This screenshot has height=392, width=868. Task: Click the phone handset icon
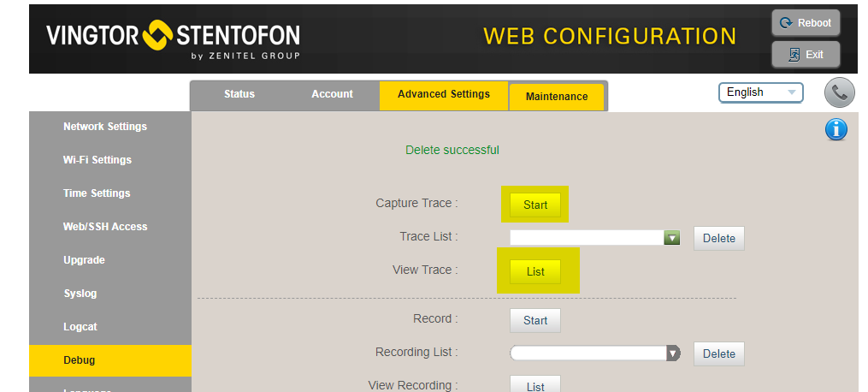click(839, 92)
